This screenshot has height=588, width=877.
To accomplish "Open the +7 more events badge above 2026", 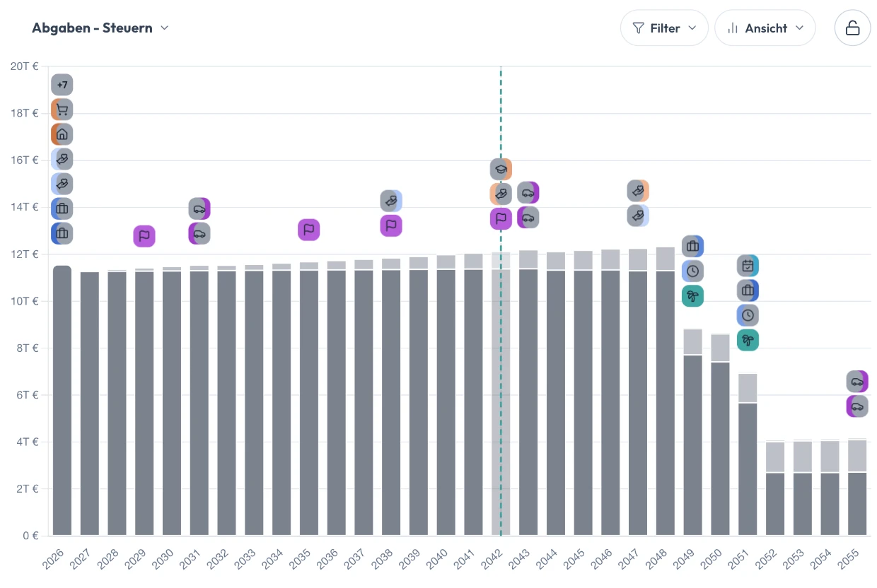I will click(62, 85).
